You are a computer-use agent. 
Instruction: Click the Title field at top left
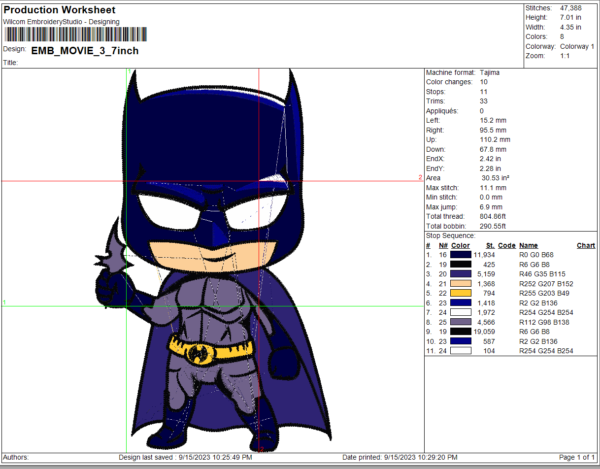tap(12, 61)
